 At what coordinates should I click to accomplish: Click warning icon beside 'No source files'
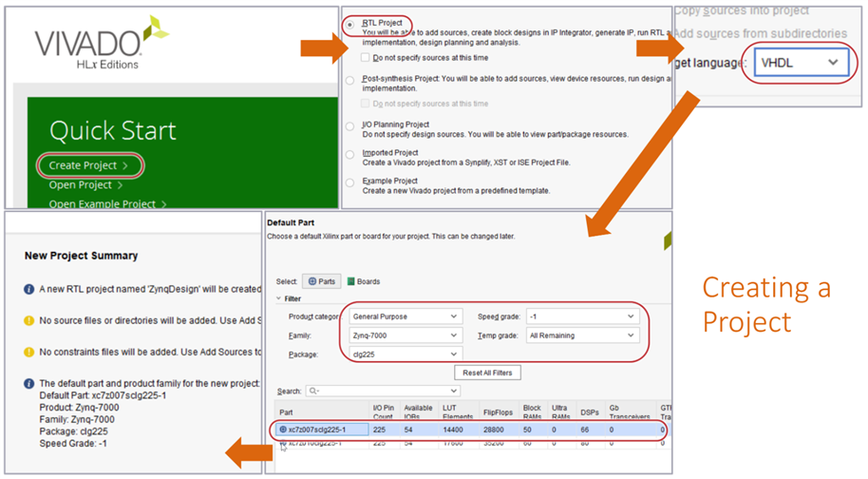28,320
